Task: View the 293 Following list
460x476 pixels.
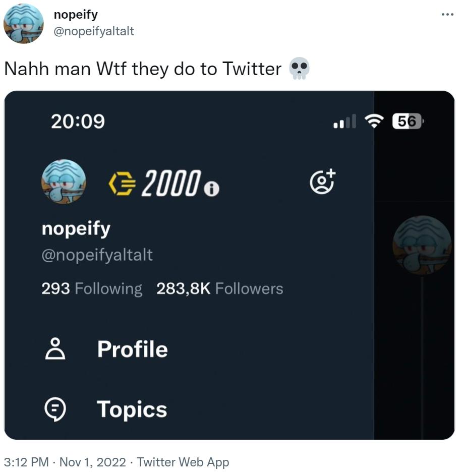Action: [x=91, y=288]
